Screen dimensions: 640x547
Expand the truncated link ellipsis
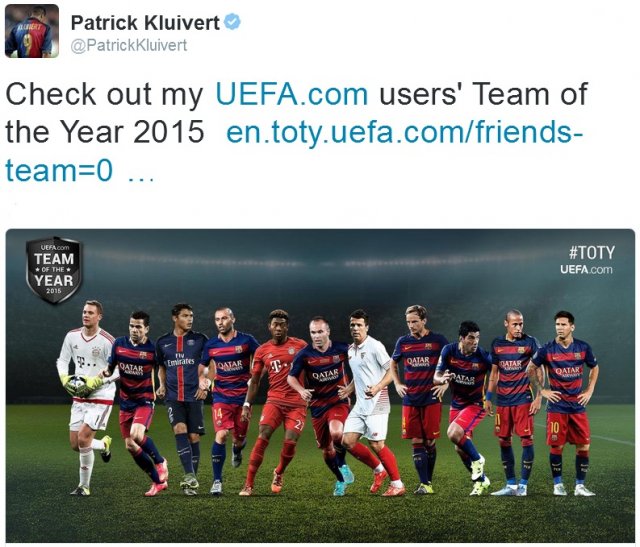pyautogui.click(x=141, y=178)
